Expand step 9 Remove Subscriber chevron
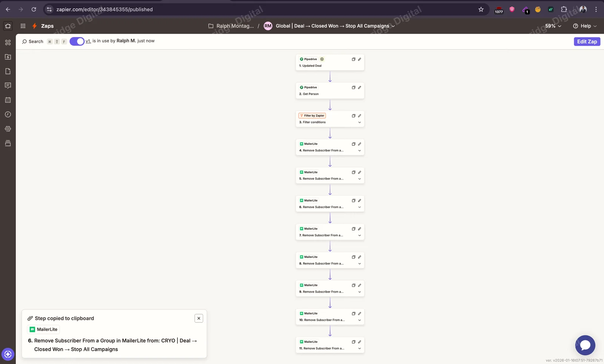The image size is (604, 364). (x=359, y=292)
